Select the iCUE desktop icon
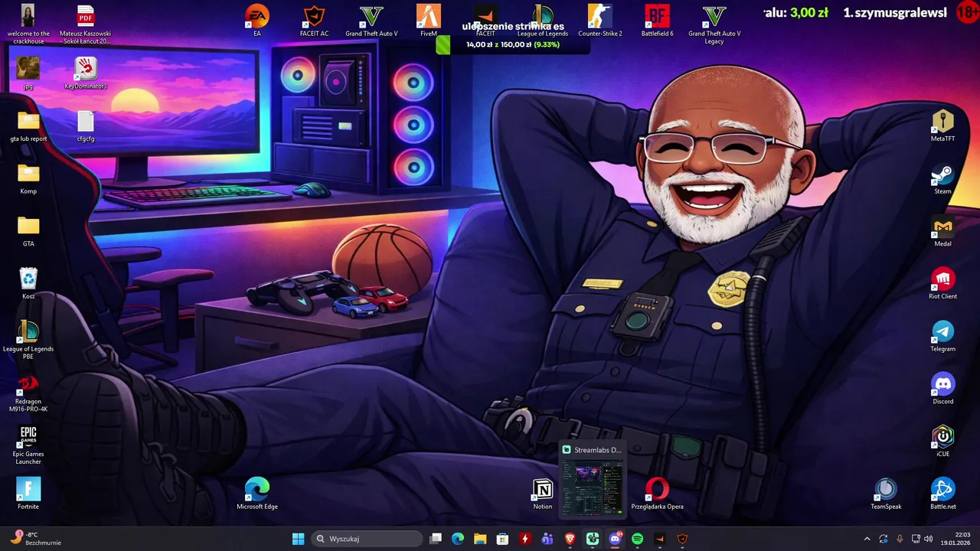 point(942,441)
